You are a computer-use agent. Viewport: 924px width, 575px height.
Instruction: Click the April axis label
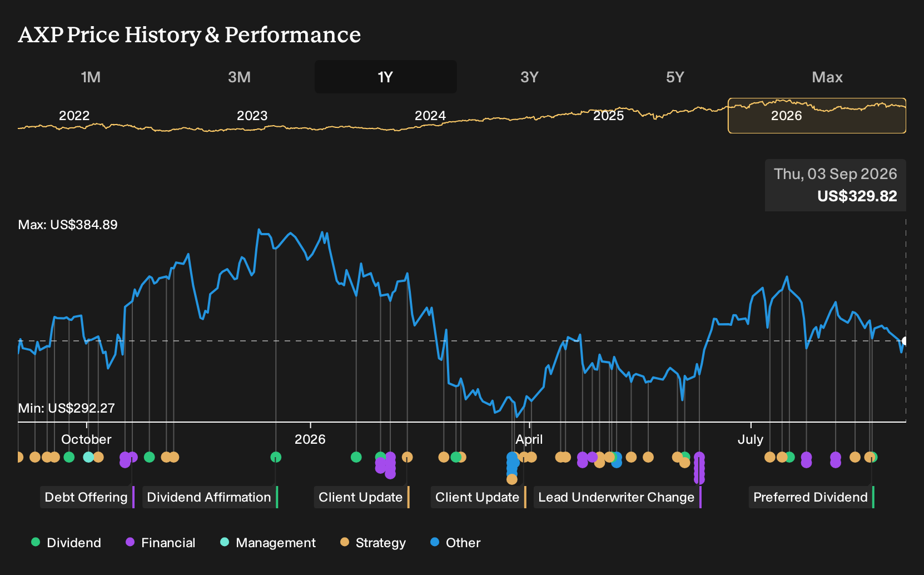(529, 439)
